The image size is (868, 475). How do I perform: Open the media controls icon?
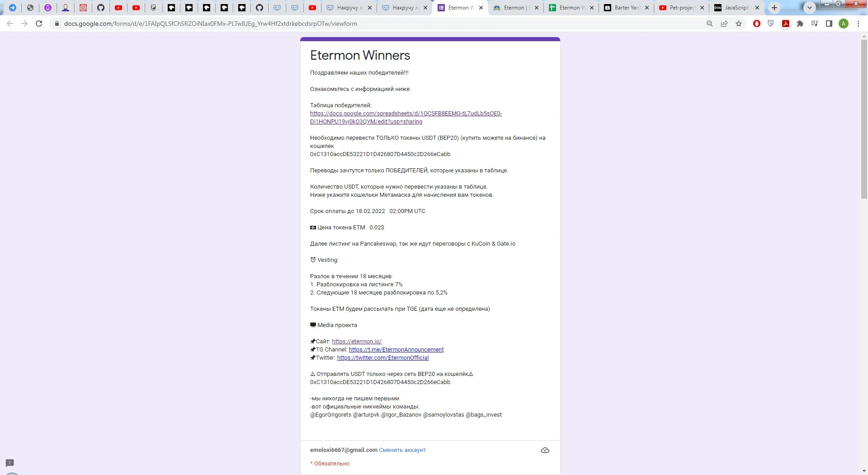815,24
